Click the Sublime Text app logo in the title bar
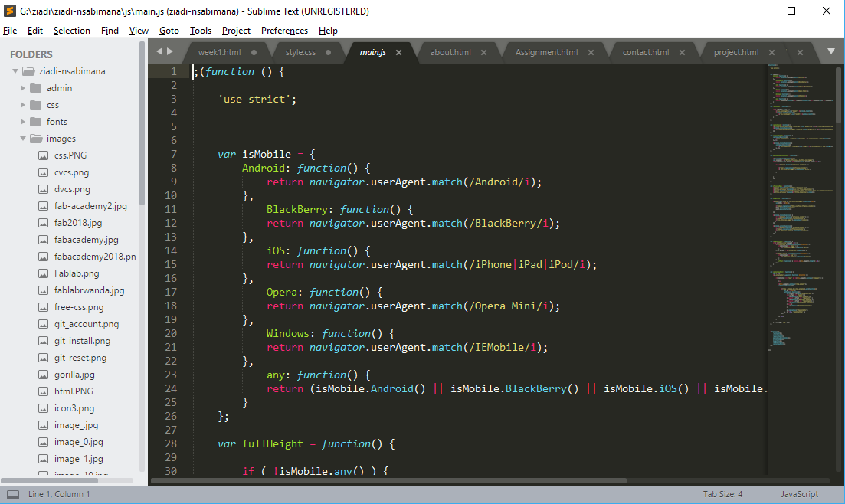This screenshot has height=504, width=845. [10, 11]
